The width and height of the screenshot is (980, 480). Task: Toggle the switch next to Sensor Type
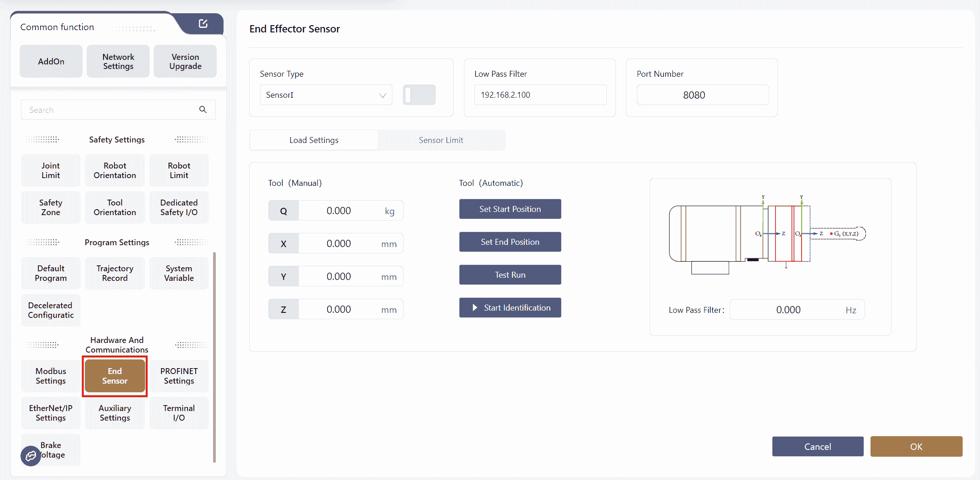tap(419, 95)
